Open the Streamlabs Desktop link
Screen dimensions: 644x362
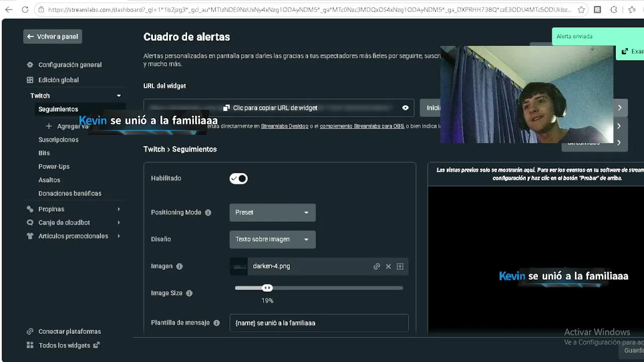coord(285,126)
